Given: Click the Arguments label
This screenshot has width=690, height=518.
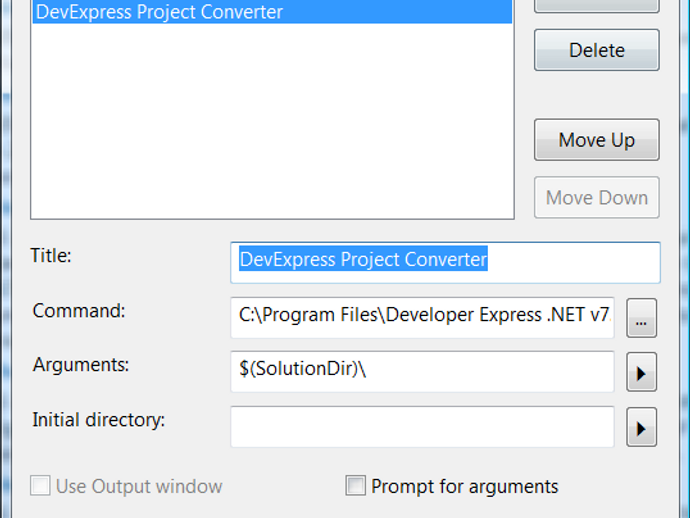Looking at the screenshot, I should point(81,365).
